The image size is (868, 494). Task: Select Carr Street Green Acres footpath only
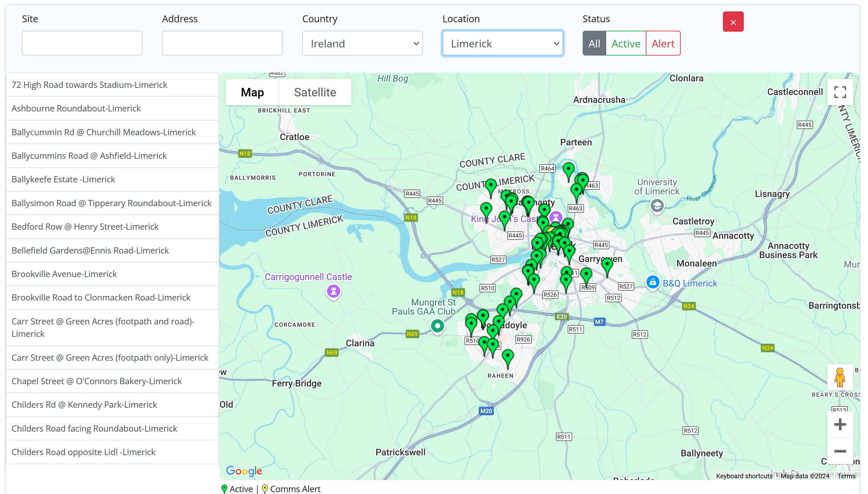pos(112,358)
